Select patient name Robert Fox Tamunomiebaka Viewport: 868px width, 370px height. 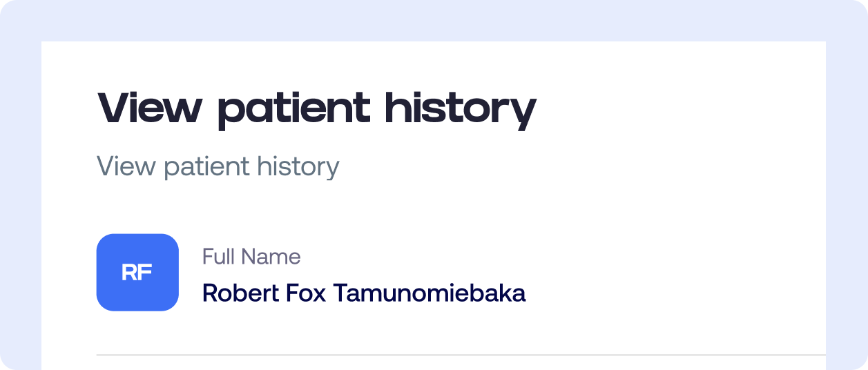click(363, 293)
